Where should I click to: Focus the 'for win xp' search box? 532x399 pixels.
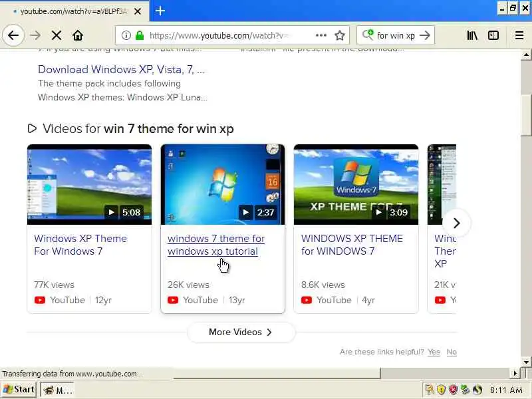coord(396,35)
